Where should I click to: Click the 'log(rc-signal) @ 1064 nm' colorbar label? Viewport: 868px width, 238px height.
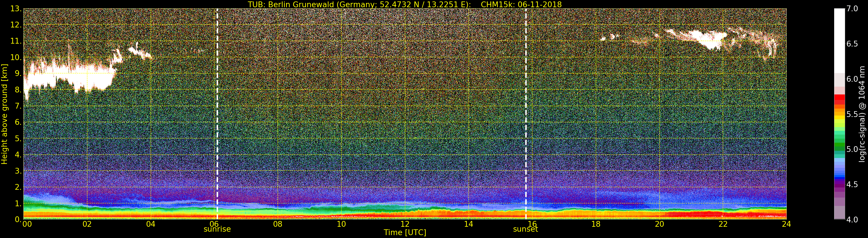tap(862, 114)
